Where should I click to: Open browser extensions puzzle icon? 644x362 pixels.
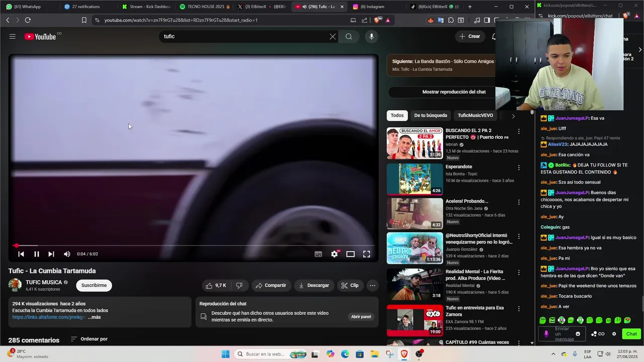click(x=451, y=20)
